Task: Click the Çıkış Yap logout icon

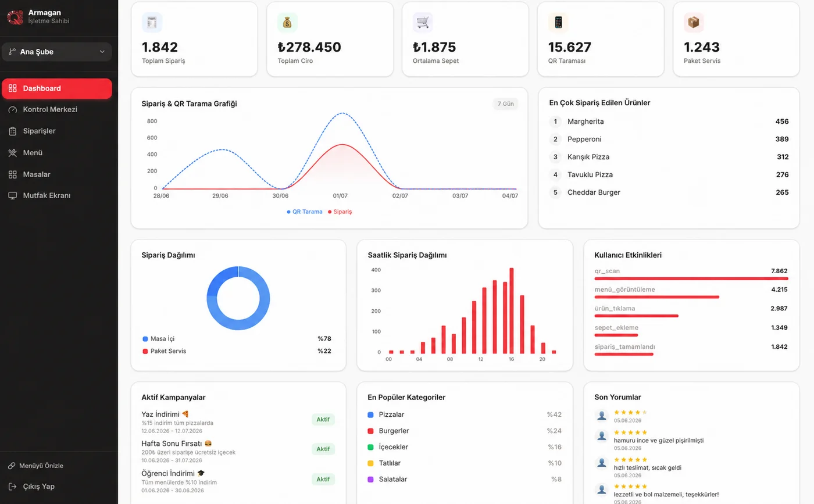Action: (x=13, y=487)
